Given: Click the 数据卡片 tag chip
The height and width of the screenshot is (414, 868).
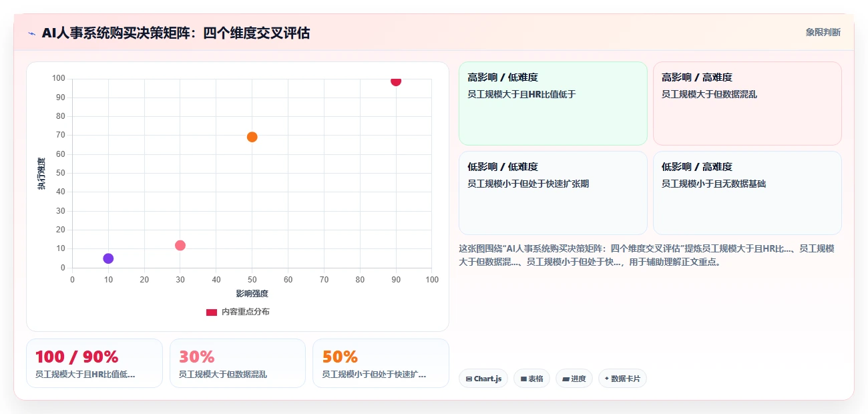Looking at the screenshot, I should [622, 379].
